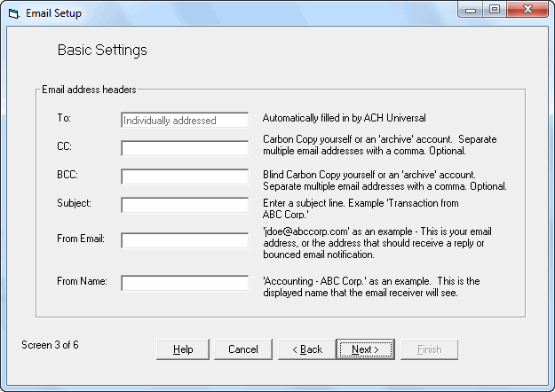Viewport: 555px width, 392px height.
Task: Click the 'To:' label
Action: point(64,118)
